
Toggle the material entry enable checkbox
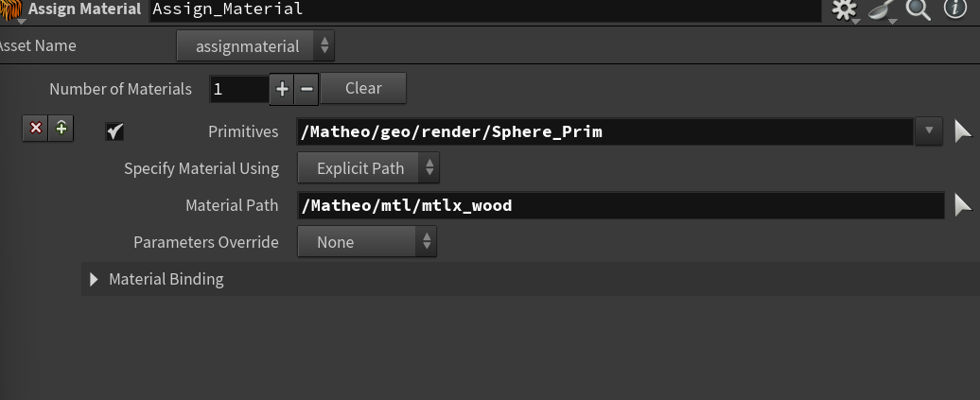tap(114, 131)
